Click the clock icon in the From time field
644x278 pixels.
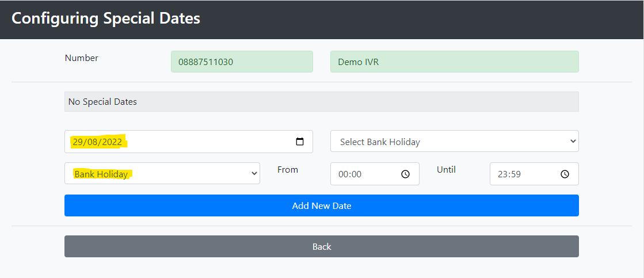pos(405,174)
